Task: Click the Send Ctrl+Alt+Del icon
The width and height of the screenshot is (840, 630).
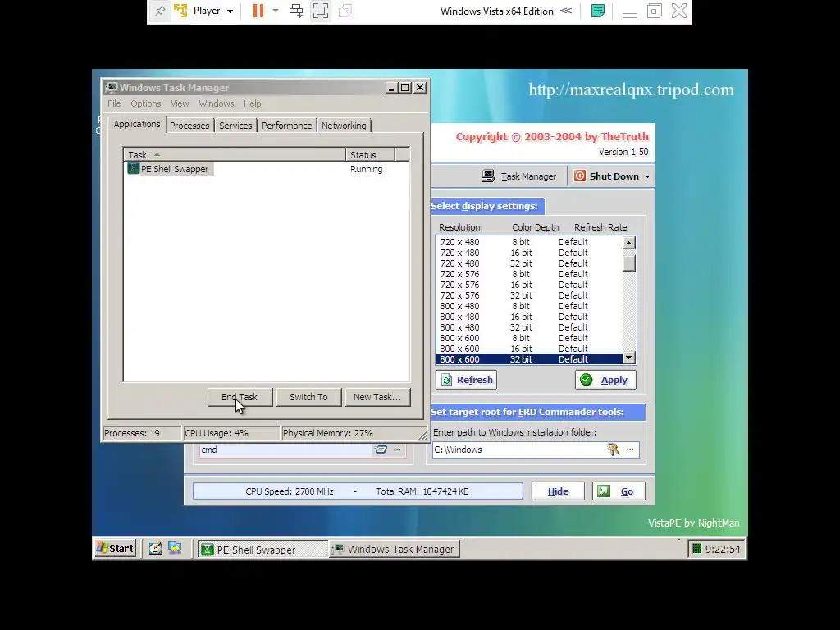Action: click(x=295, y=11)
